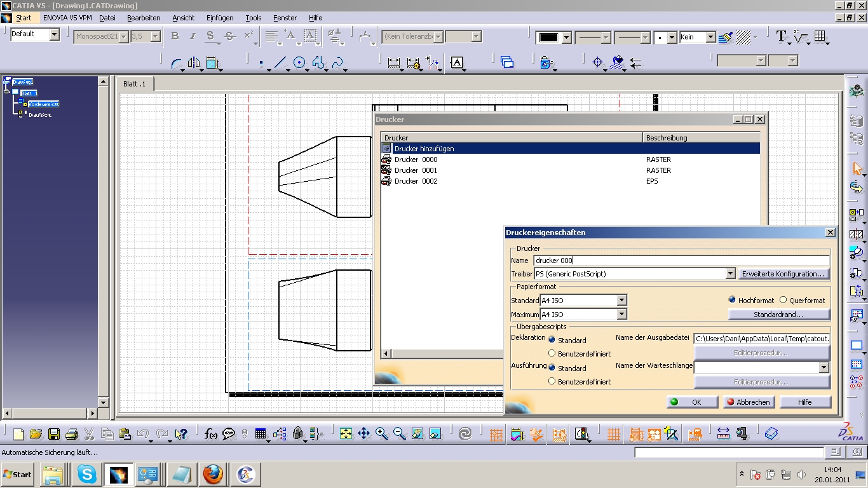Switch to the Blatt .1 tab

click(x=135, y=84)
